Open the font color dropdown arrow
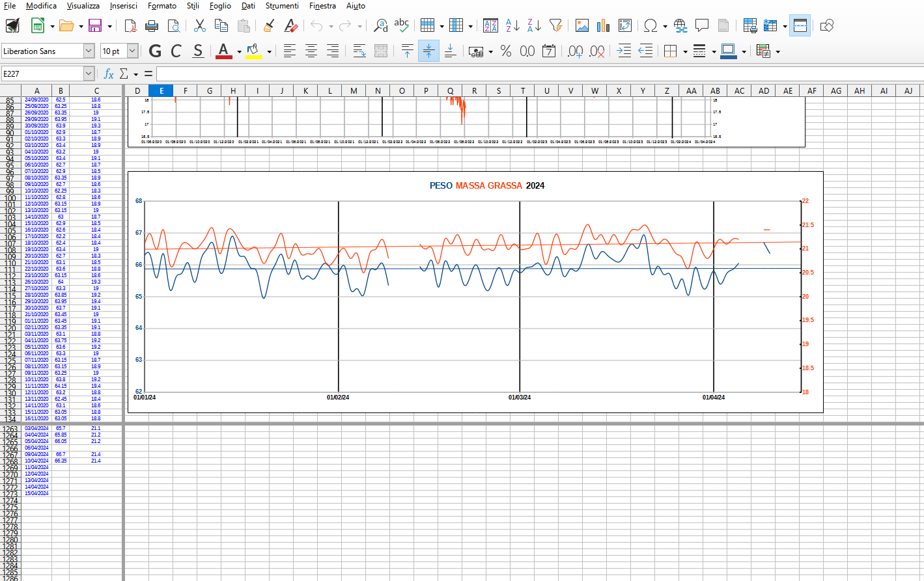924x581 pixels. tap(239, 51)
